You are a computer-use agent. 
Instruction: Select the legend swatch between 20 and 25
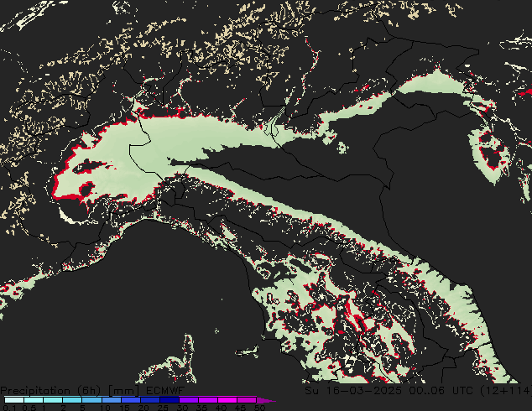pos(153,400)
